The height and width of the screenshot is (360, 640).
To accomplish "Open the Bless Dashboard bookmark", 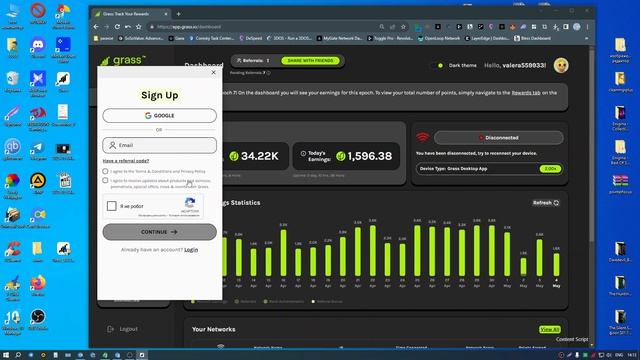I will coord(533,38).
